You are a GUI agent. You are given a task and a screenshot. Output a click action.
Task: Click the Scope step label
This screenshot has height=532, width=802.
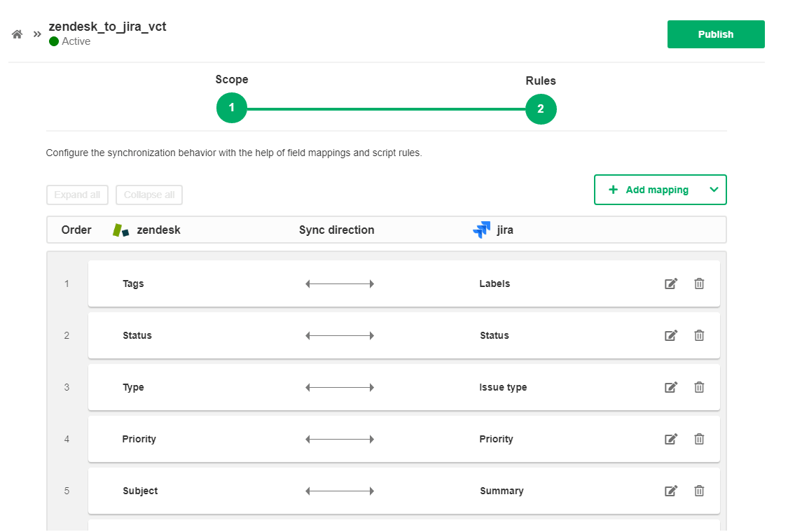pos(232,79)
